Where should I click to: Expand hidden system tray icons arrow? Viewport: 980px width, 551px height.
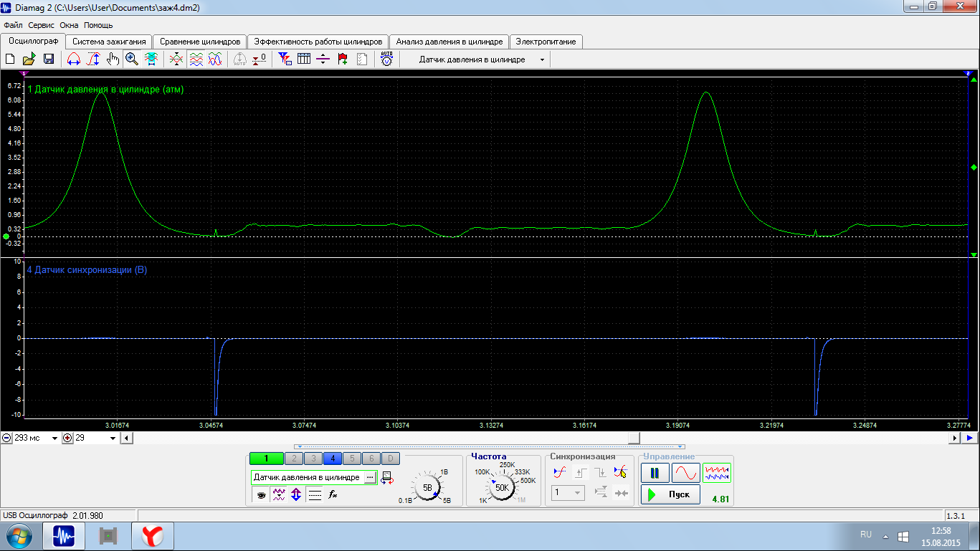point(885,535)
